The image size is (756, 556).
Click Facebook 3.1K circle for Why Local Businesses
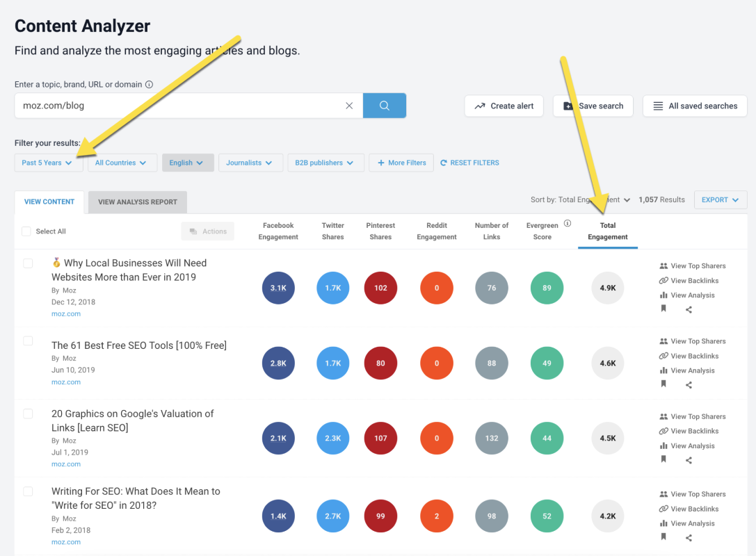(x=278, y=288)
